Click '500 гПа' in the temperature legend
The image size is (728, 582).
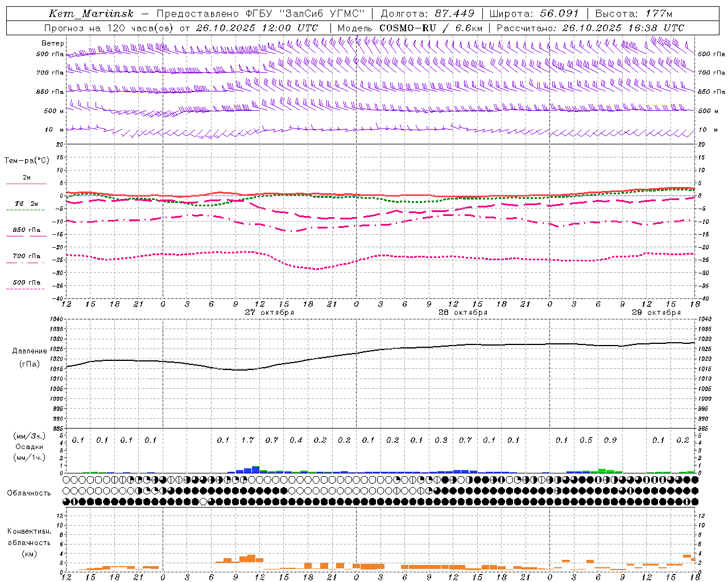(x=27, y=282)
